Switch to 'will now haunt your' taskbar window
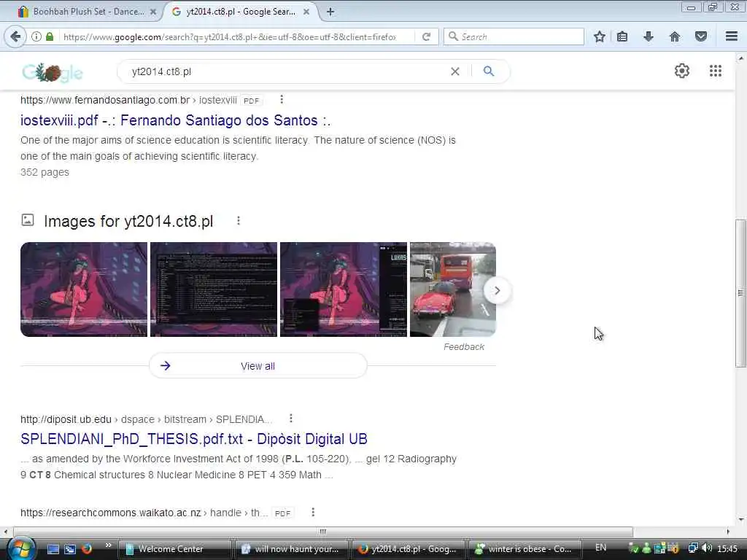The height and width of the screenshot is (560, 747). pyautogui.click(x=291, y=549)
